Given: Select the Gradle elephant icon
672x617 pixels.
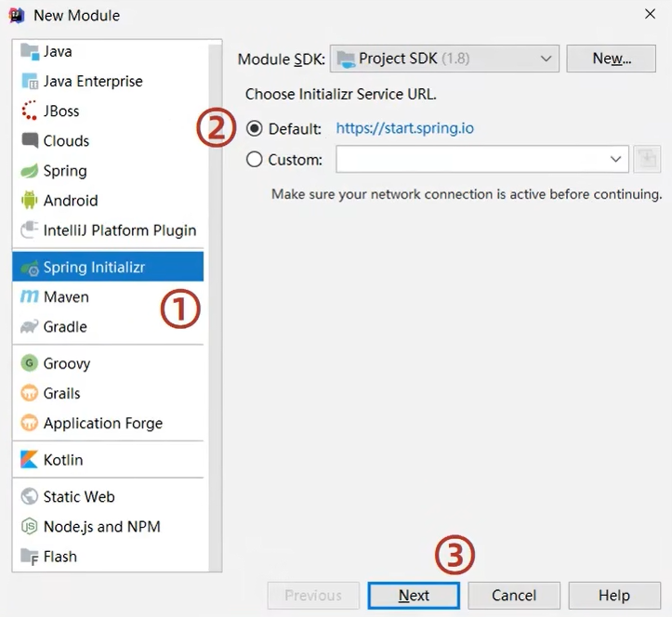Looking at the screenshot, I should 29,327.
